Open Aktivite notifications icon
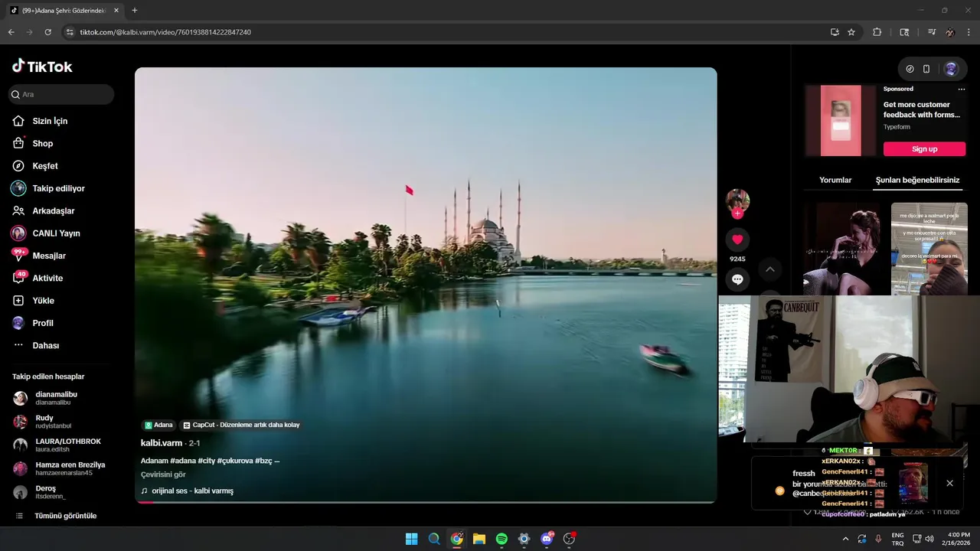The height and width of the screenshot is (551, 980). (x=18, y=278)
